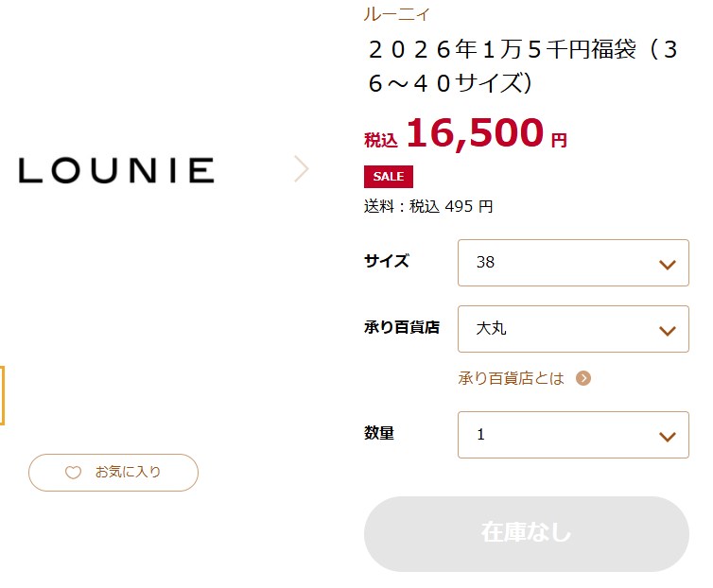Screen dimensions: 713x588
Task: Click the 在庫なし out-of-stock button
Action: [x=526, y=533]
